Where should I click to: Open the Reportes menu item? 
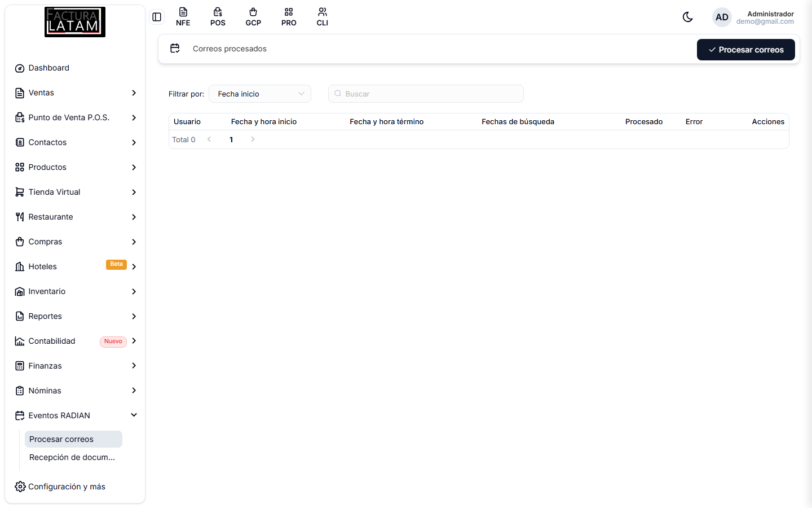[x=75, y=316]
